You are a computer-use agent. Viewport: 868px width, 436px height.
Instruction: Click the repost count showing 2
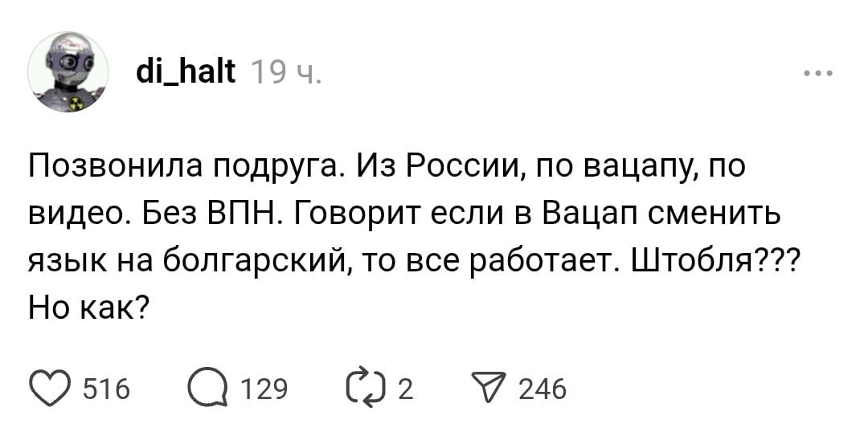coord(405,389)
